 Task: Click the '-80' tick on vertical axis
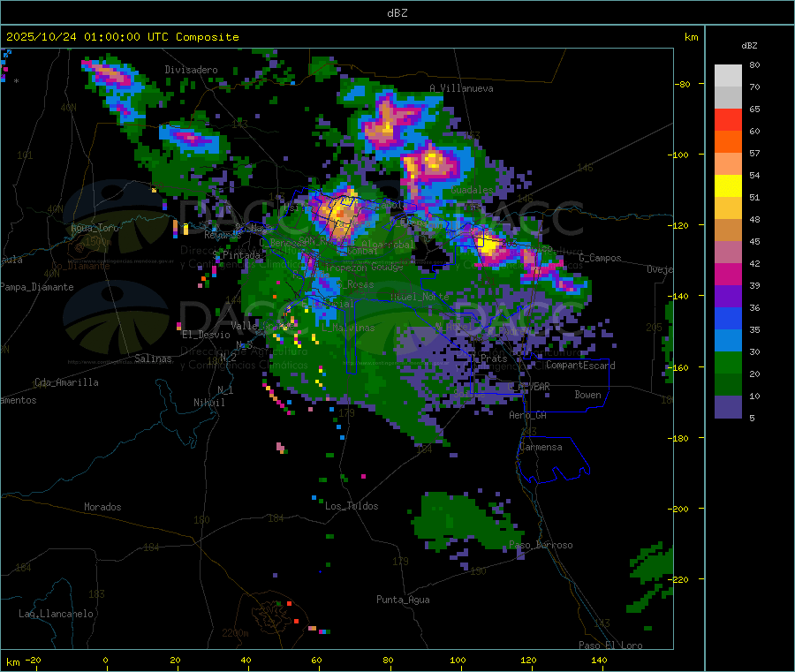[682, 84]
